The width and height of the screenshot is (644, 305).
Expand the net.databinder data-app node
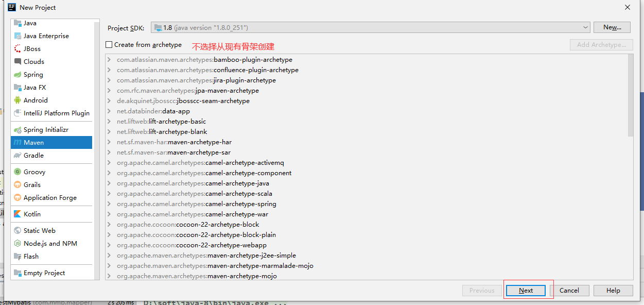click(x=109, y=111)
